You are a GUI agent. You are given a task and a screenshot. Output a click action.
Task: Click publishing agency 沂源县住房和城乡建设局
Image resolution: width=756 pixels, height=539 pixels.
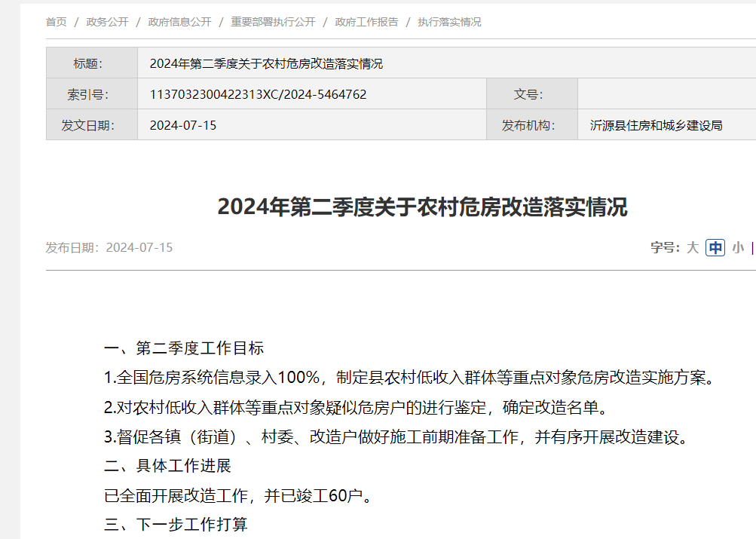(x=656, y=125)
